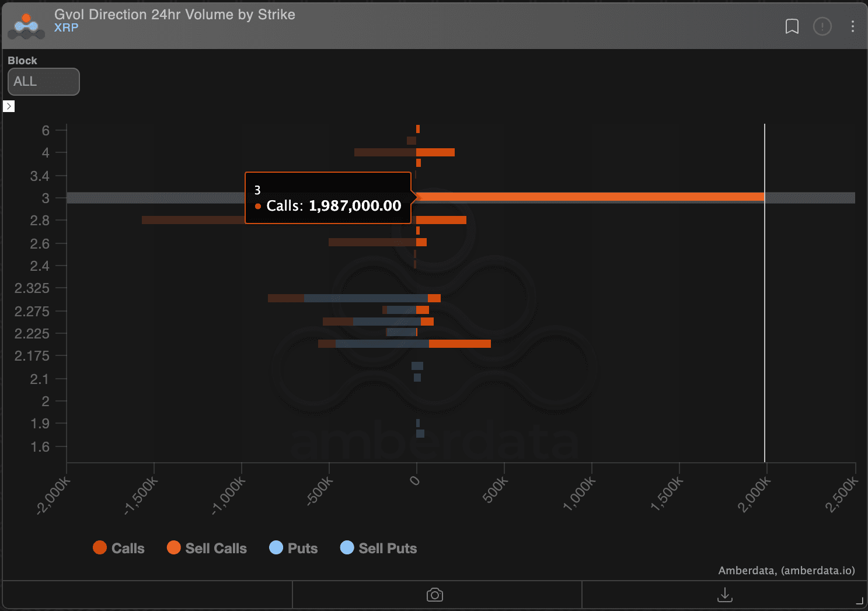Open the alert info icon in the header

[822, 26]
